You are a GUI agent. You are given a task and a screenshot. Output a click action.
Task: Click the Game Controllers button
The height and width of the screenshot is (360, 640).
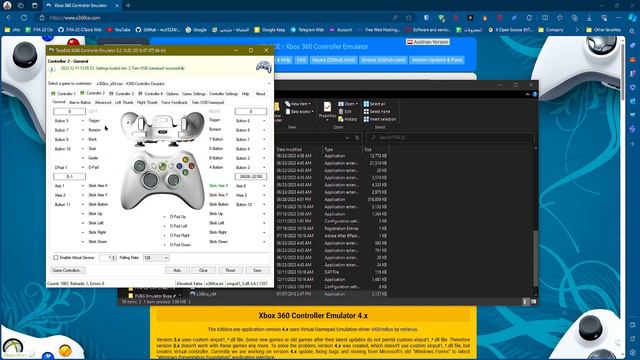[67, 270]
